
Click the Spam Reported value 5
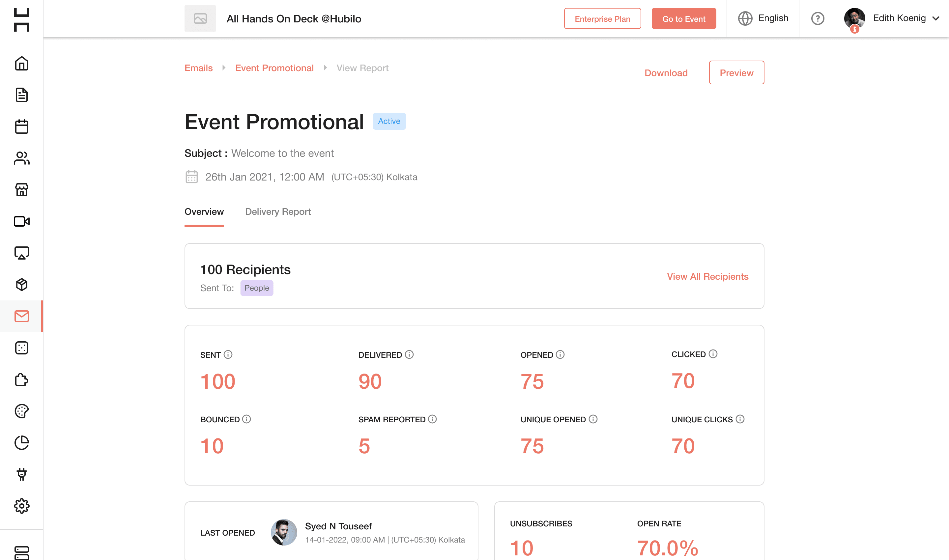pyautogui.click(x=364, y=446)
